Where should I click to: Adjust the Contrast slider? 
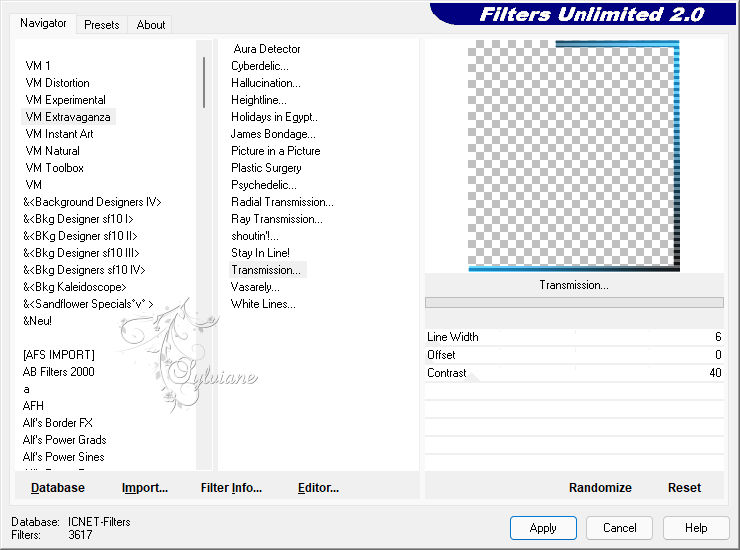pyautogui.click(x=574, y=372)
